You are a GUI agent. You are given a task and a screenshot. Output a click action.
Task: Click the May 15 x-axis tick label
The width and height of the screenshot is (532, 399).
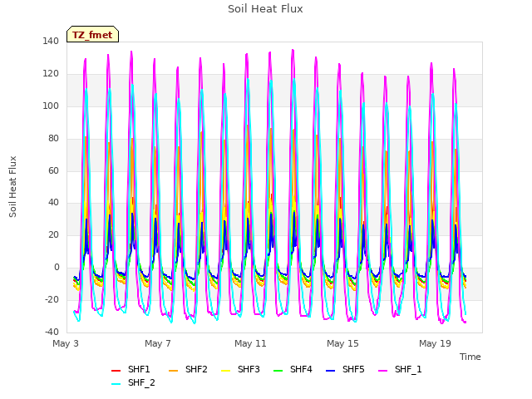[x=342, y=343]
